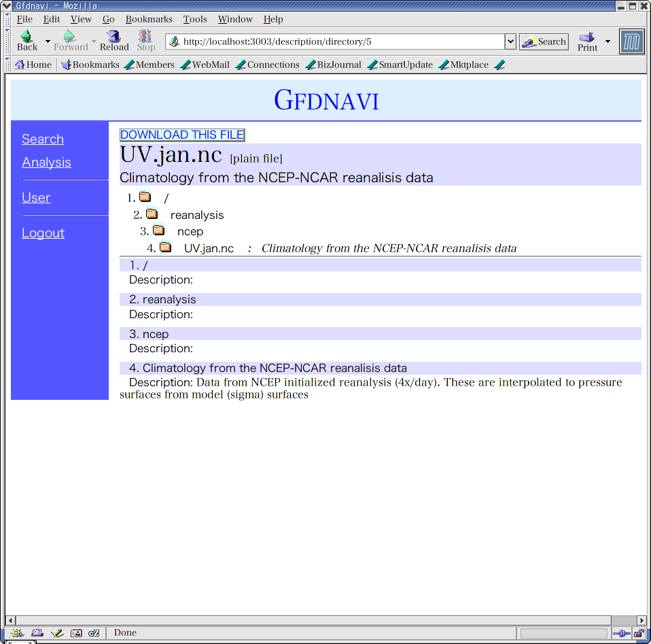Click the '3. ncep' description heading
Screen dimensions: 651x644
coord(381,334)
